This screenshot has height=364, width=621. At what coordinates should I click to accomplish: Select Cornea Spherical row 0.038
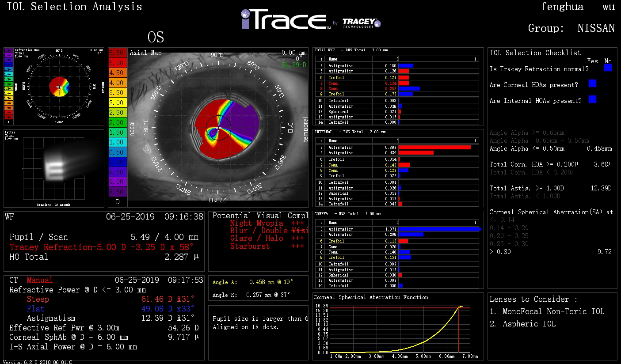click(x=396, y=275)
